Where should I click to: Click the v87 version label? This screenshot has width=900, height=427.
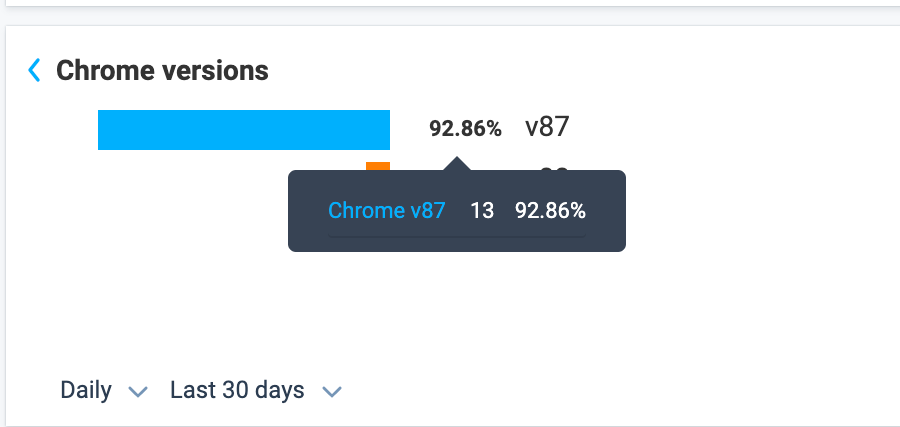point(547,127)
